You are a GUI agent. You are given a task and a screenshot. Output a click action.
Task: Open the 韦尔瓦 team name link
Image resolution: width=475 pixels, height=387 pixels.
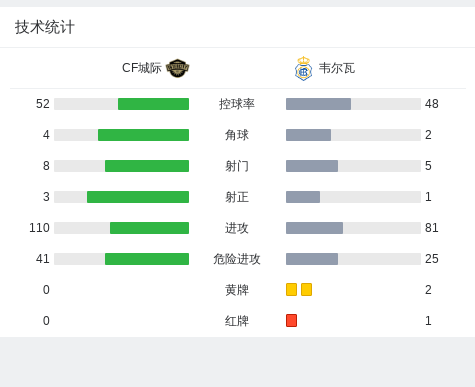[337, 68]
